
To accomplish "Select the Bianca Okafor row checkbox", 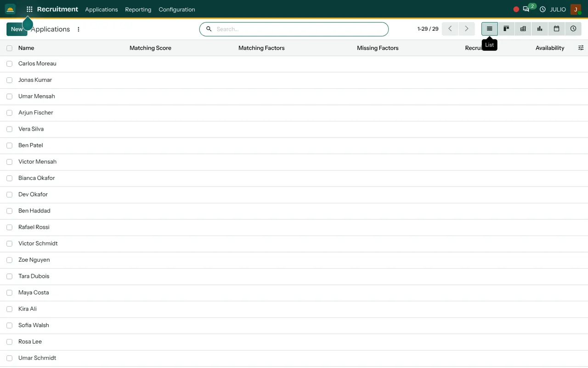I will [x=9, y=178].
